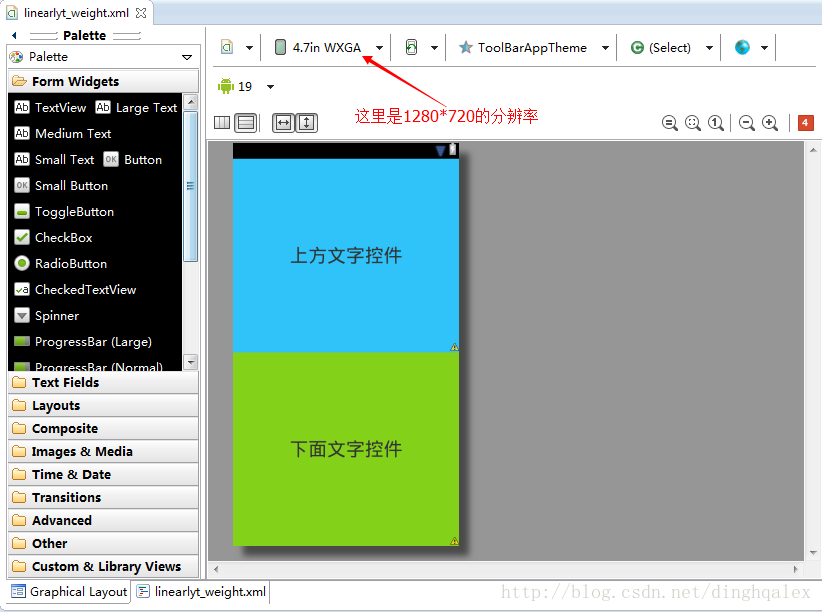Collapse the Form Widgets folder
This screenshot has width=822, height=612.
pyautogui.click(x=103, y=81)
